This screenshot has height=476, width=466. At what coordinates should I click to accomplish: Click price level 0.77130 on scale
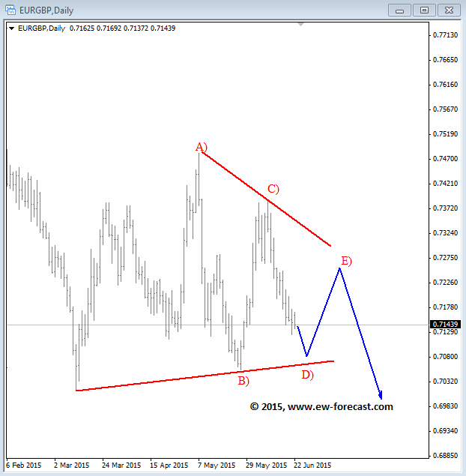pos(445,35)
